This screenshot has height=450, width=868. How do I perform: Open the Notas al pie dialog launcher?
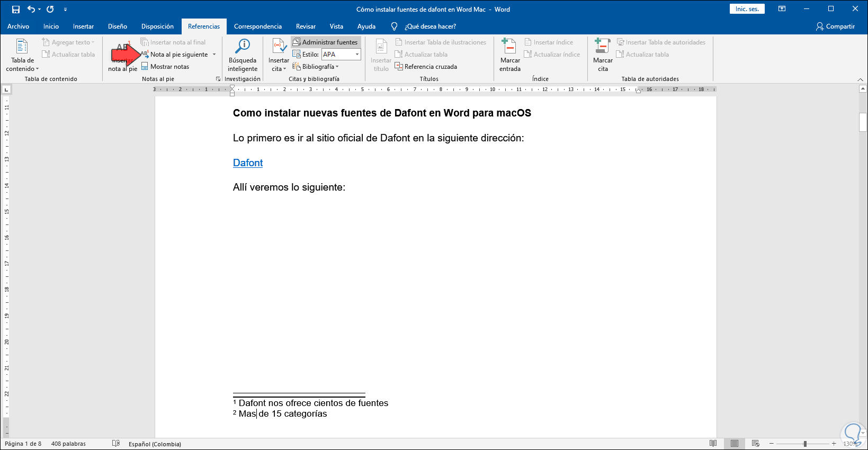218,79
